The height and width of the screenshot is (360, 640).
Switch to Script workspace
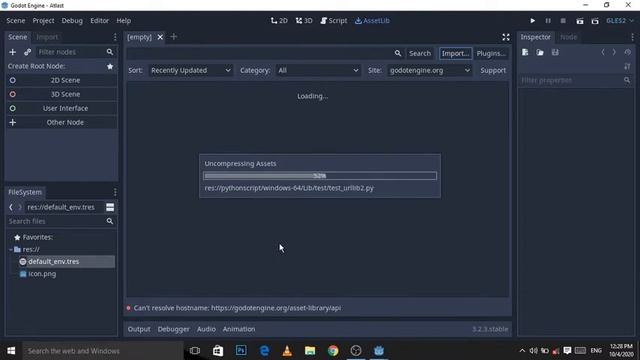pyautogui.click(x=333, y=20)
